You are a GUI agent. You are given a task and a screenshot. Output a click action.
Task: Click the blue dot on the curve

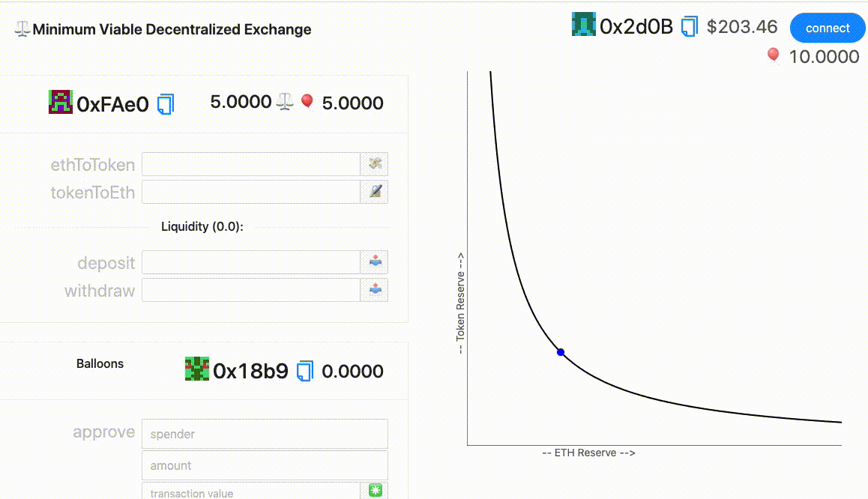(x=561, y=352)
